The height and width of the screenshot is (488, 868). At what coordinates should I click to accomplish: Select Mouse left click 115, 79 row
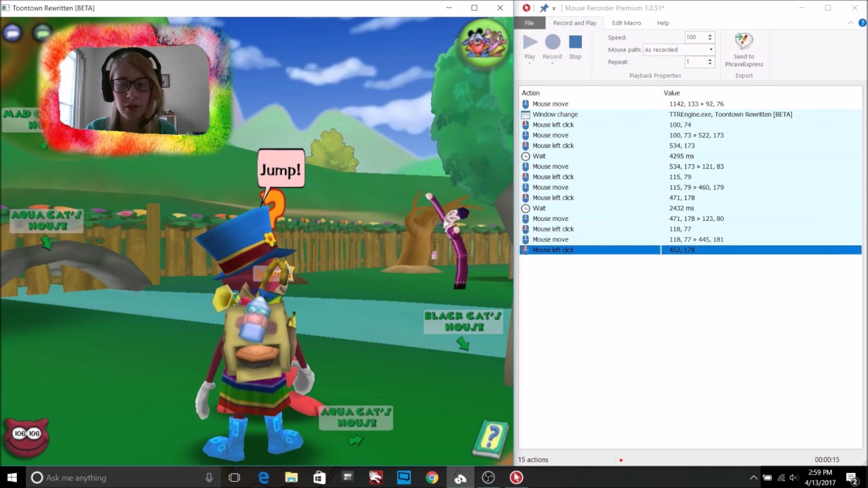[x=690, y=177]
